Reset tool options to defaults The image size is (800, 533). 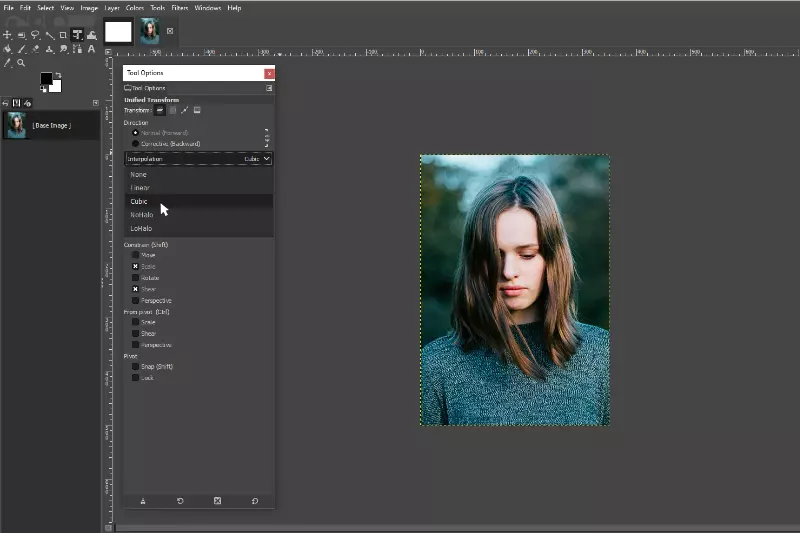(255, 501)
